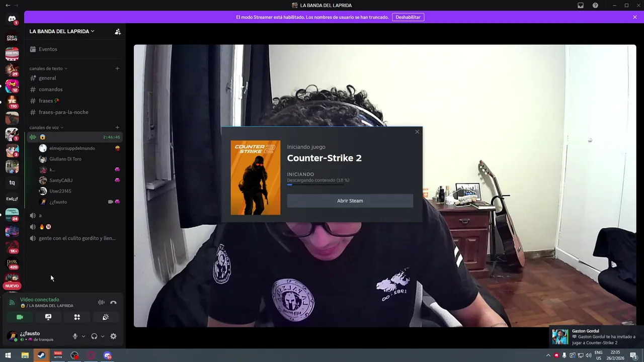Open Discord help icon in title bar
Viewport: 644px width, 362px height.
pyautogui.click(x=595, y=6)
